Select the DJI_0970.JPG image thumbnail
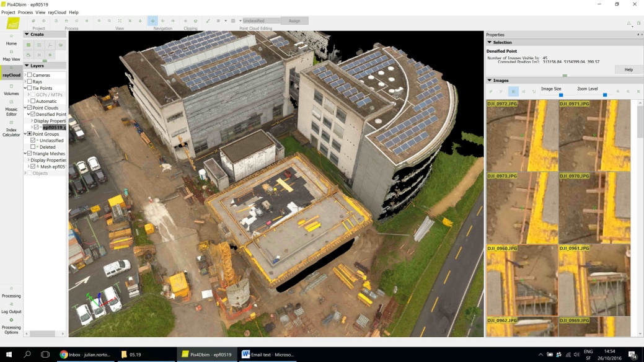644x362 pixels. pos(594,208)
